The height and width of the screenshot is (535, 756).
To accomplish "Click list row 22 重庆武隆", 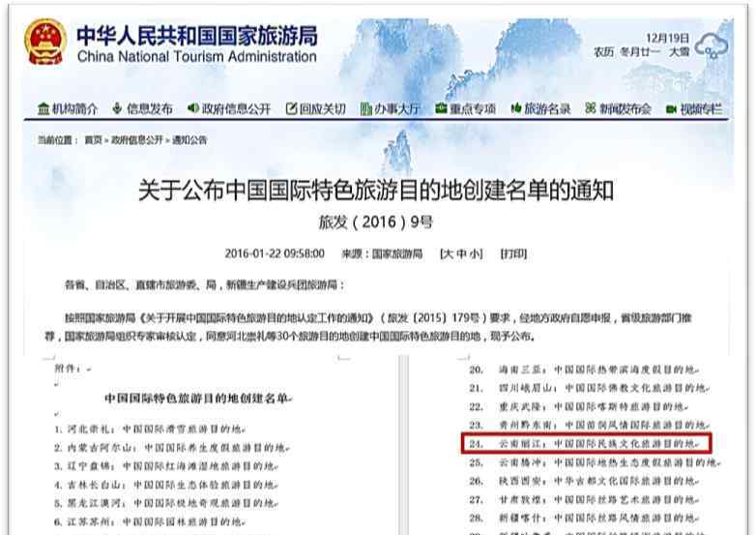I will click(x=578, y=406).
